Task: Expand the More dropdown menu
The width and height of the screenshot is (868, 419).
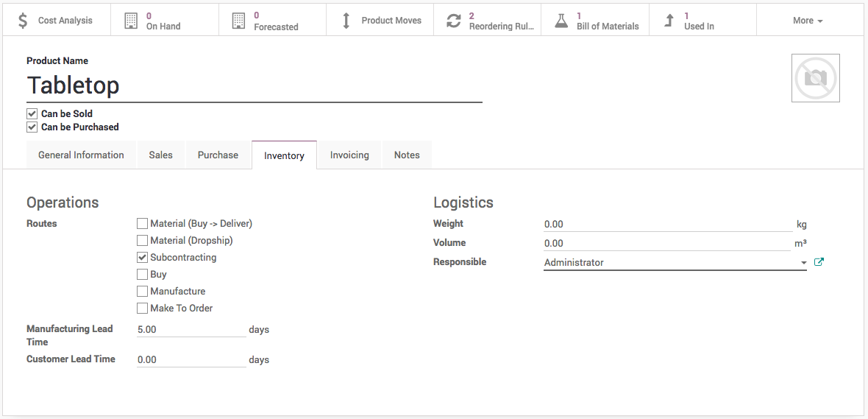Action: [x=807, y=21]
